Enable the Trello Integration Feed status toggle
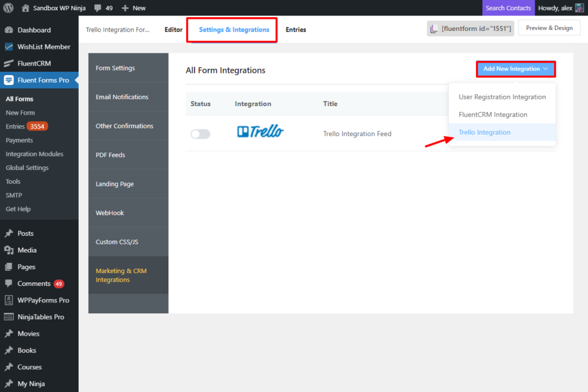The image size is (588, 392). [200, 134]
